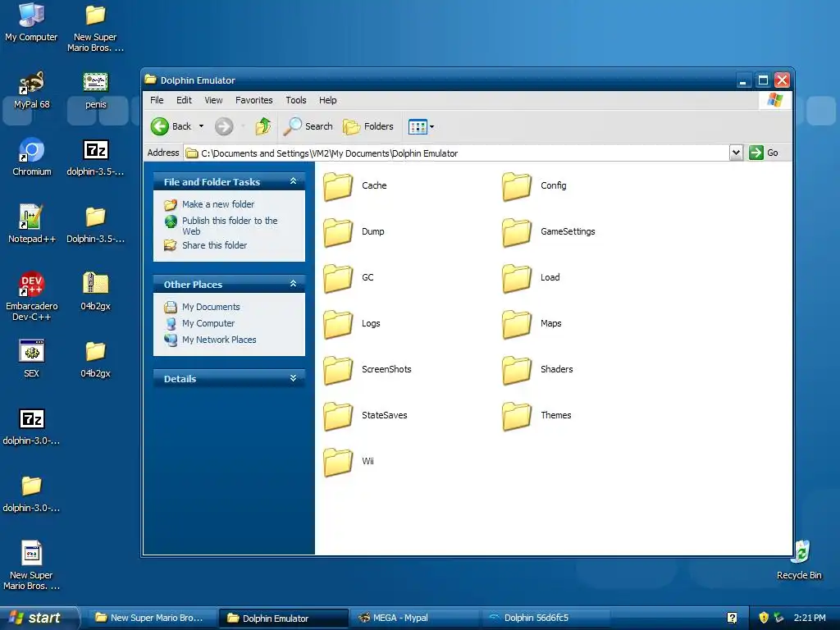The width and height of the screenshot is (840, 630).
Task: Click the green Back arrow button
Action: pyautogui.click(x=160, y=126)
